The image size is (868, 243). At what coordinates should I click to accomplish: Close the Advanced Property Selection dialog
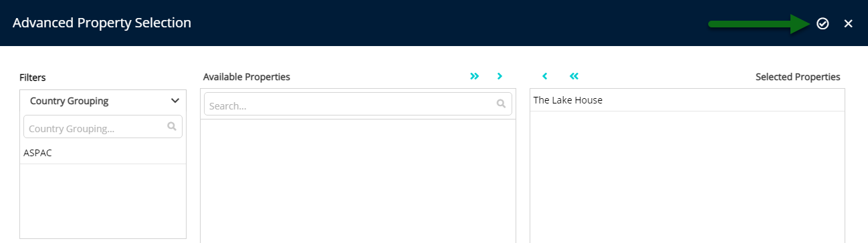(x=848, y=23)
